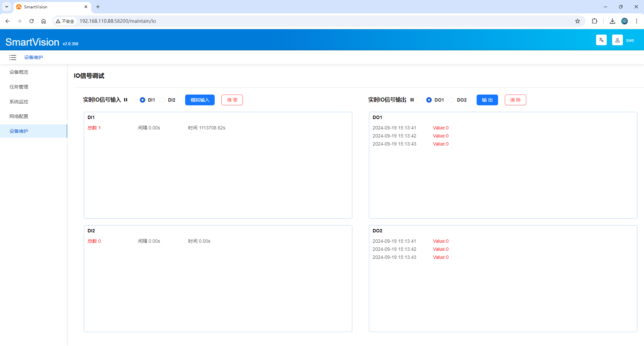Image resolution: width=644 pixels, height=346 pixels.
Task: Open browser downloads icon
Action: (x=612, y=21)
